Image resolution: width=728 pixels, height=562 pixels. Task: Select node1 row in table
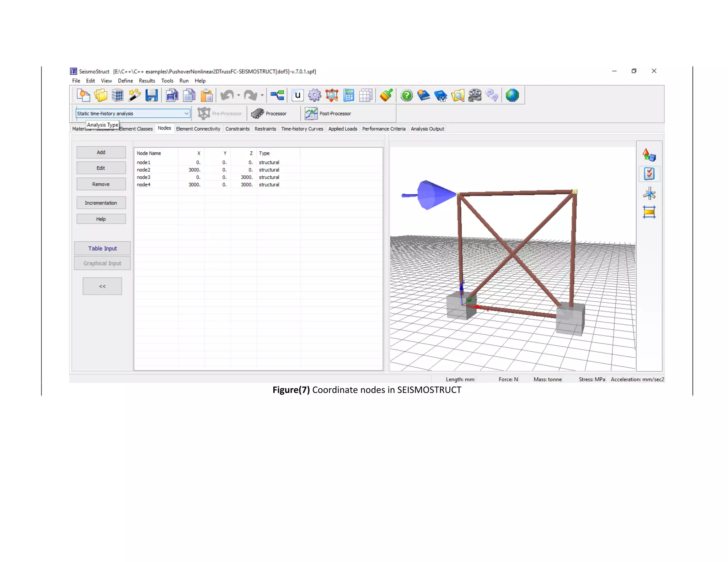[258, 162]
